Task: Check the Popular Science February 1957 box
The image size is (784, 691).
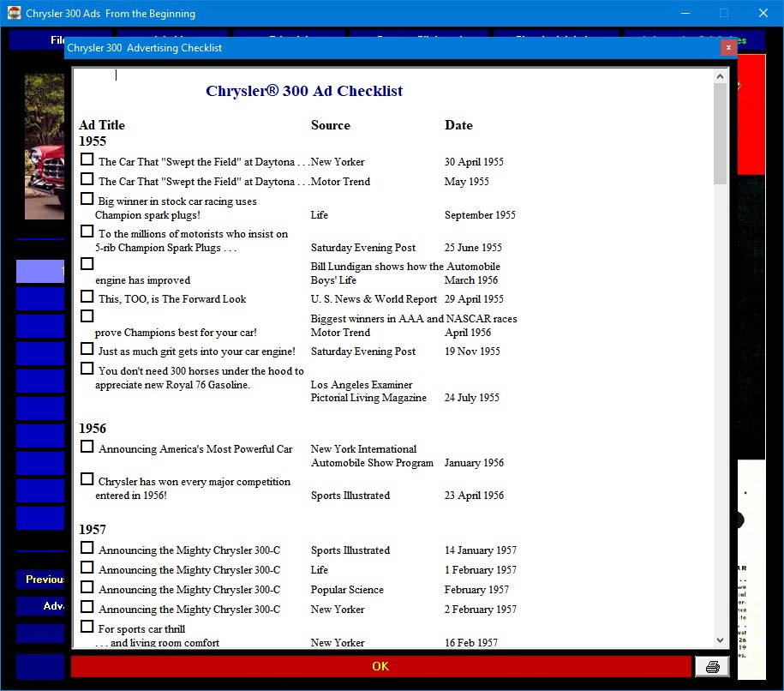Action: (87, 587)
